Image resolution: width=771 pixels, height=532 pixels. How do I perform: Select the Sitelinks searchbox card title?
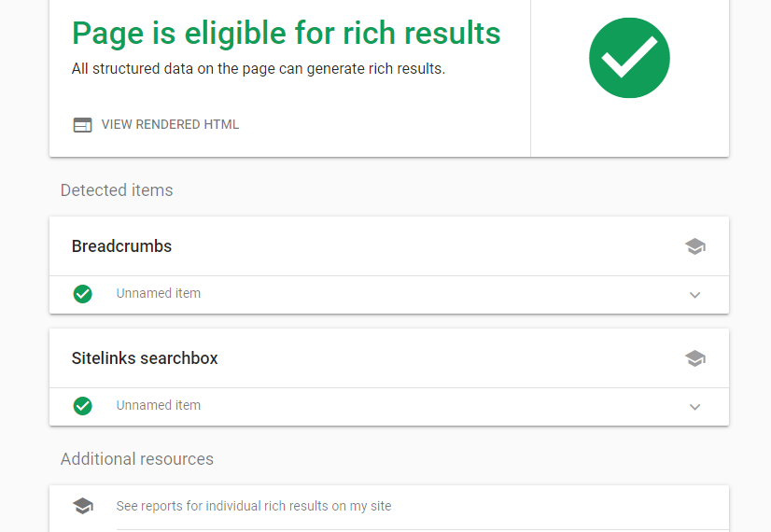coord(145,358)
